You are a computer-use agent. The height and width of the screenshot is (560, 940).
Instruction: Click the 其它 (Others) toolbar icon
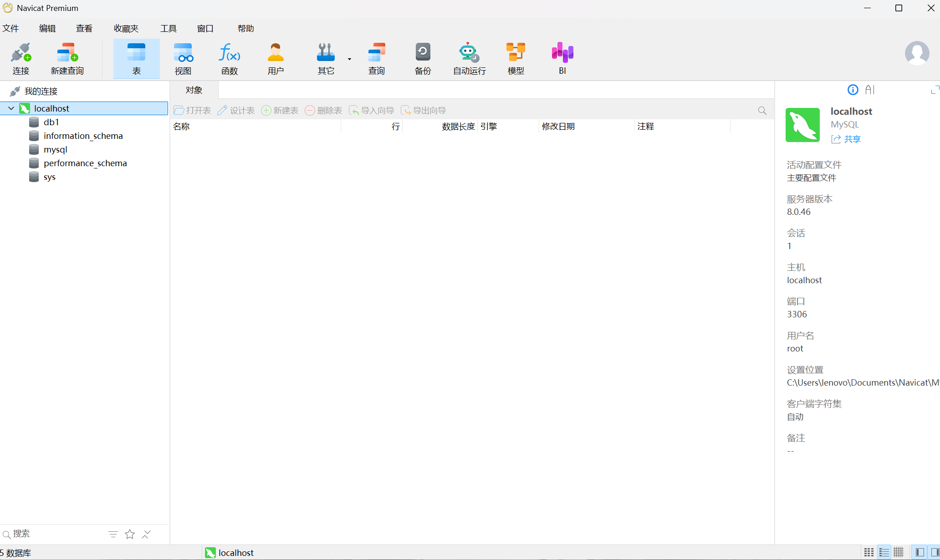coord(326,58)
